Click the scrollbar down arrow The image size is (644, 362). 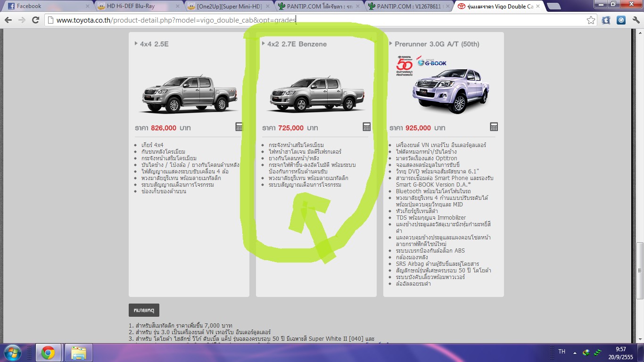click(x=640, y=339)
